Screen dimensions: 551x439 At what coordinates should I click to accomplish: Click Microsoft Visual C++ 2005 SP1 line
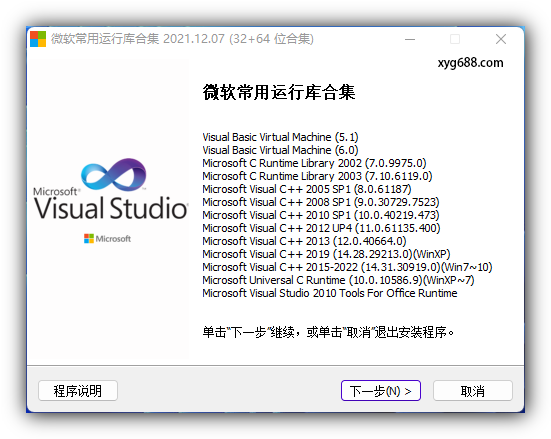(307, 189)
